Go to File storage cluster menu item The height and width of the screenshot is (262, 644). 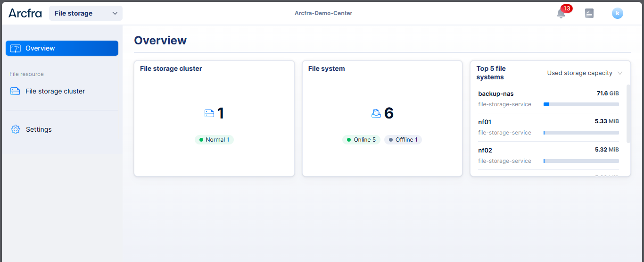[x=55, y=91]
